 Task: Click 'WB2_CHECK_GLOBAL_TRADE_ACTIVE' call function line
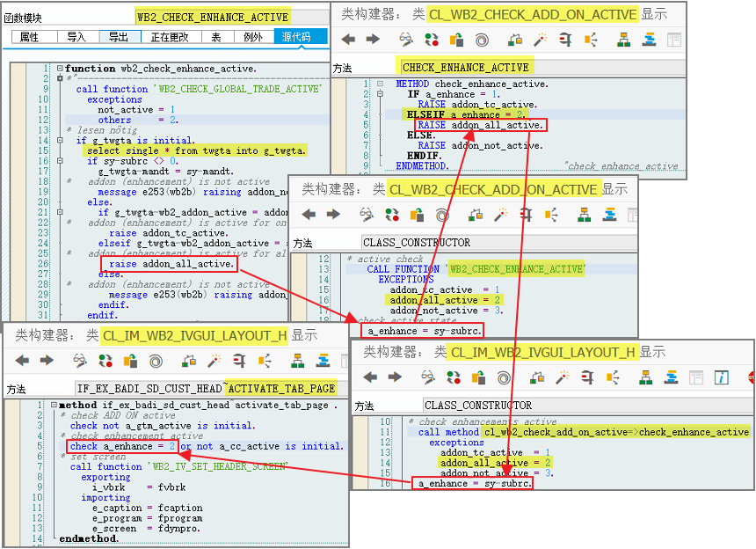(x=198, y=89)
